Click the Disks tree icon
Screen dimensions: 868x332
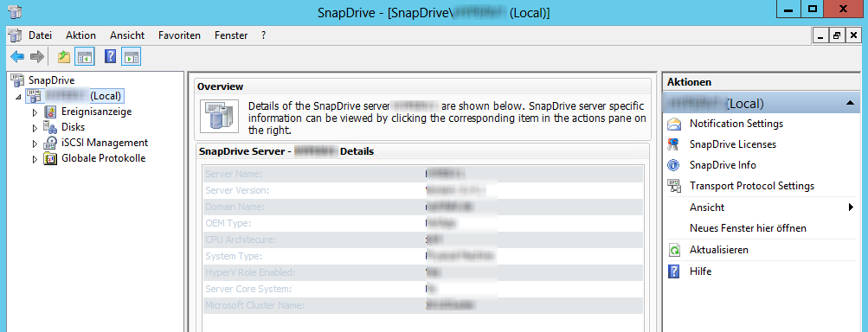click(50, 127)
